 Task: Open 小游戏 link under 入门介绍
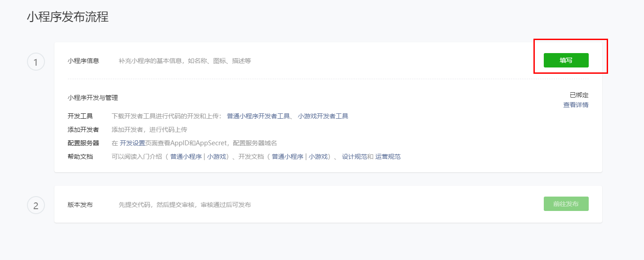click(217, 157)
